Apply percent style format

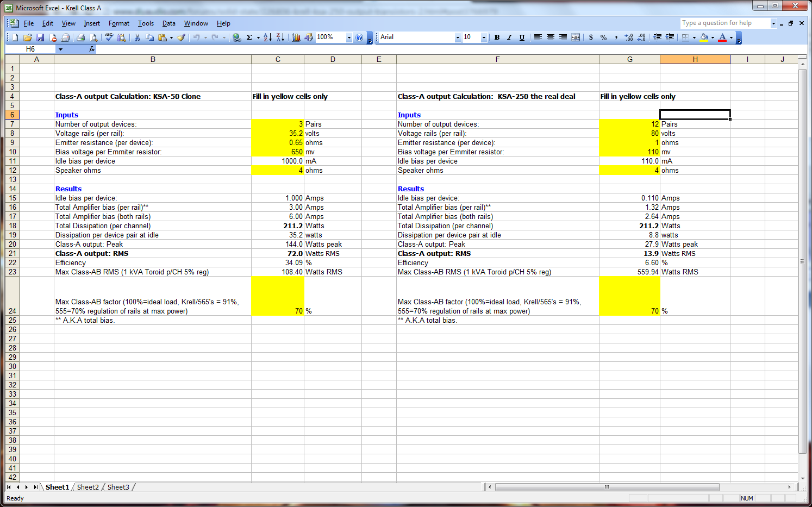[603, 37]
